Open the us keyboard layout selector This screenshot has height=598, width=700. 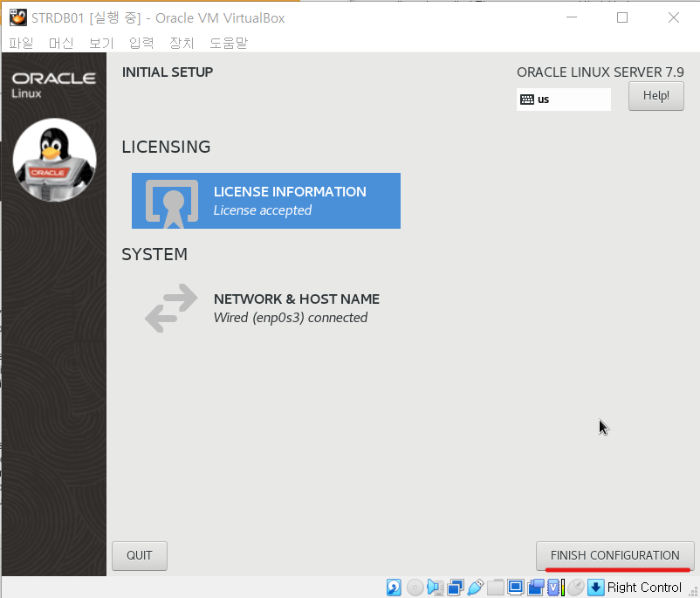[563, 100]
